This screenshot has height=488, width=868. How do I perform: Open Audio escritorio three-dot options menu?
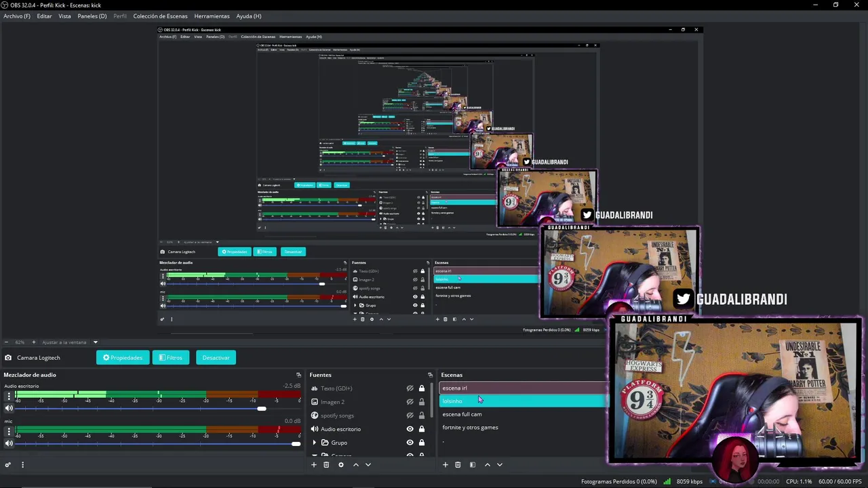[x=9, y=395]
